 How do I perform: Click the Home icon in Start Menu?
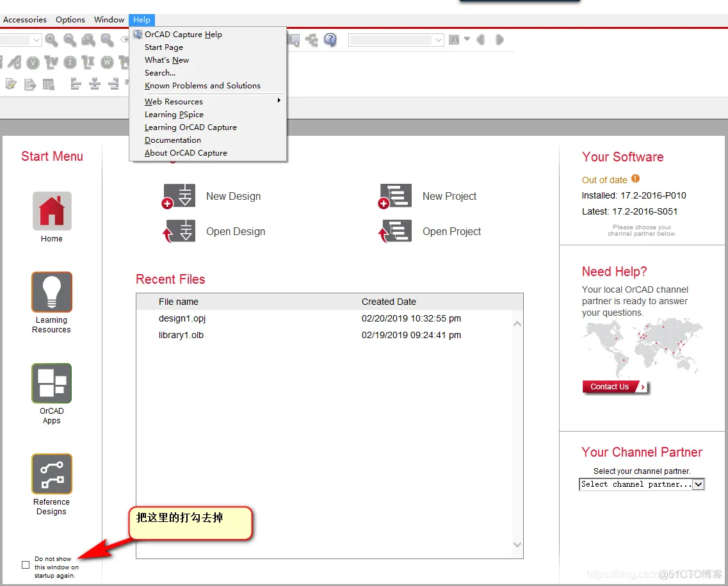tap(52, 211)
